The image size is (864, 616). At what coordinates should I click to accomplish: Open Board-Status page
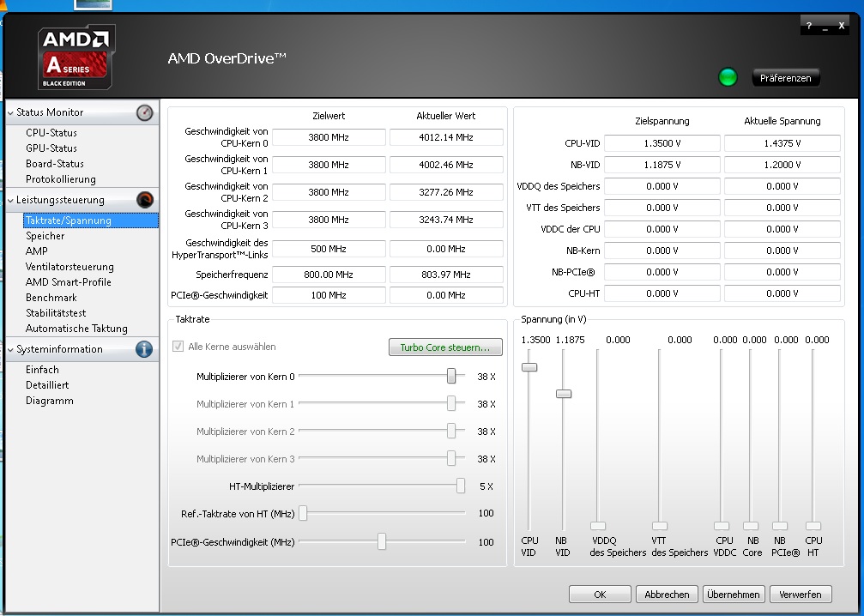point(55,164)
